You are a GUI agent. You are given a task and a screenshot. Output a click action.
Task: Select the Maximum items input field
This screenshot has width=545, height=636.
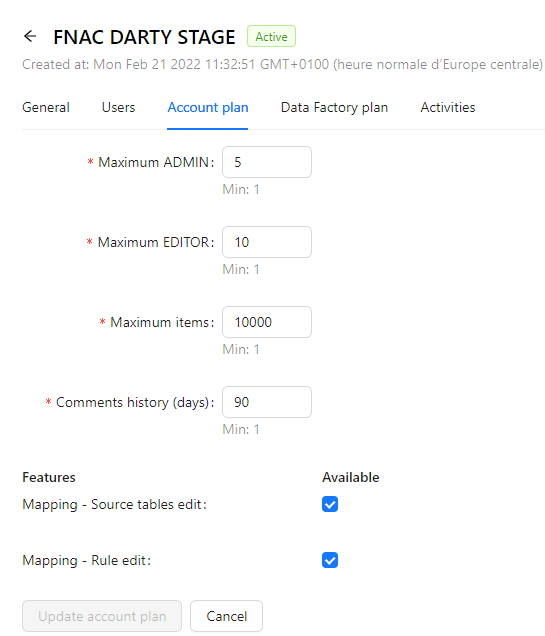point(267,322)
